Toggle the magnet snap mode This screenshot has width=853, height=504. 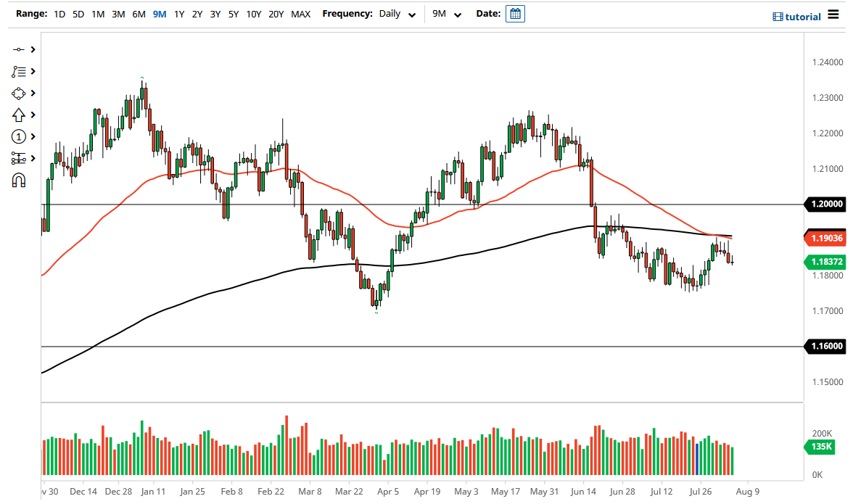[x=19, y=180]
